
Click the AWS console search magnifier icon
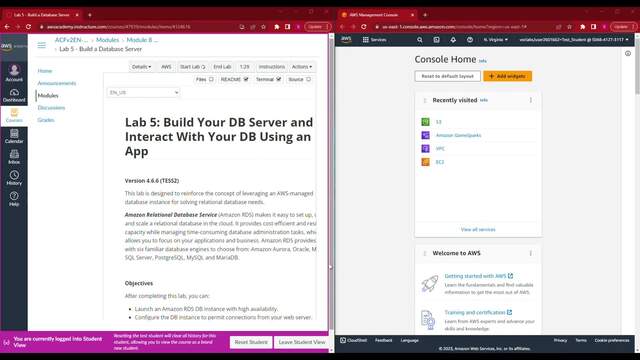(x=420, y=40)
